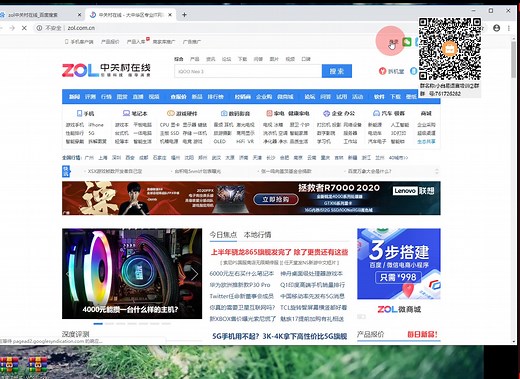
Task: Click the 立即抢购 button on the Lenovo banner
Action: (276, 199)
